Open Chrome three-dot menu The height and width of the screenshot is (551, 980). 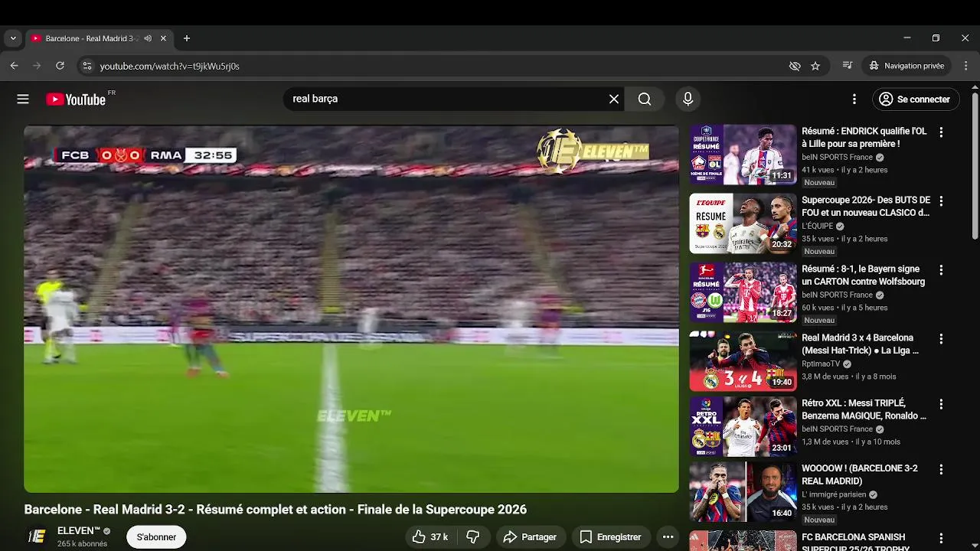(x=965, y=66)
